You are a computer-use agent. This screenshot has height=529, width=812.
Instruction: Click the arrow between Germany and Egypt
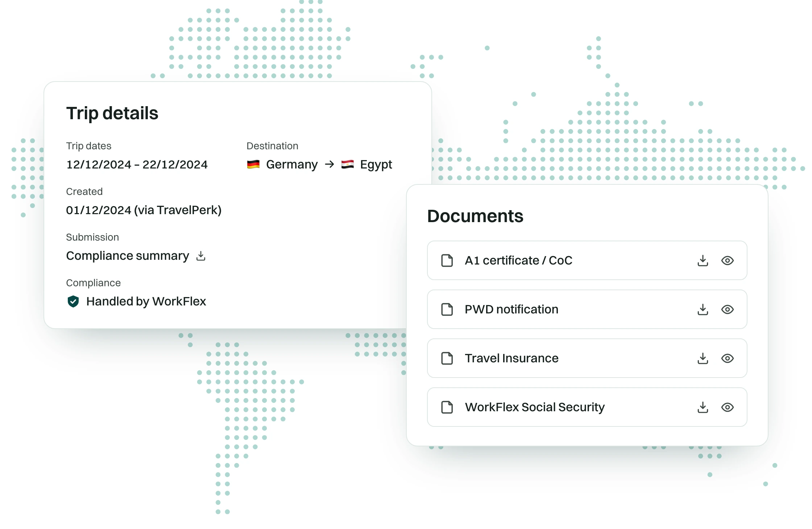(329, 164)
